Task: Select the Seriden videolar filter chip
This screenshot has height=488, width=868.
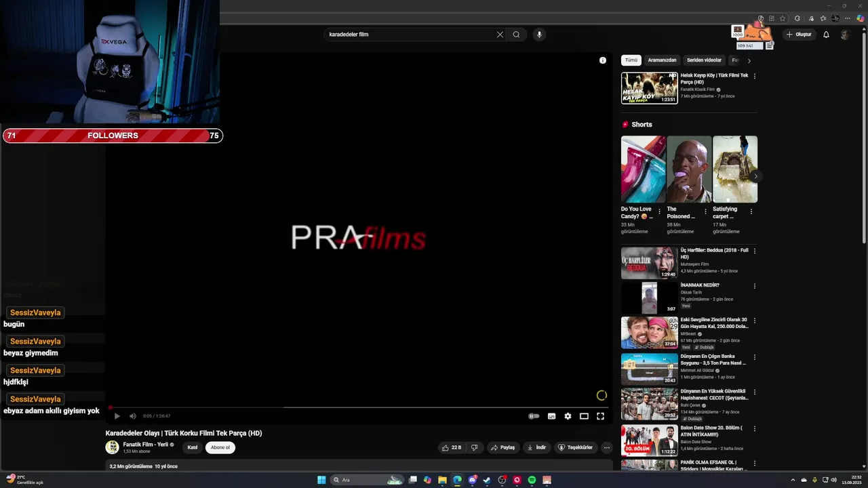Action: (x=704, y=60)
